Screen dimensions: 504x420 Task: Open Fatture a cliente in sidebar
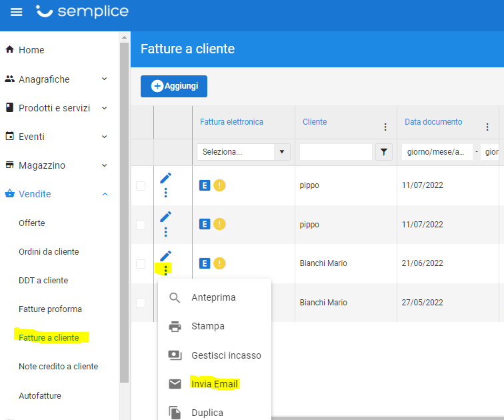pos(49,338)
